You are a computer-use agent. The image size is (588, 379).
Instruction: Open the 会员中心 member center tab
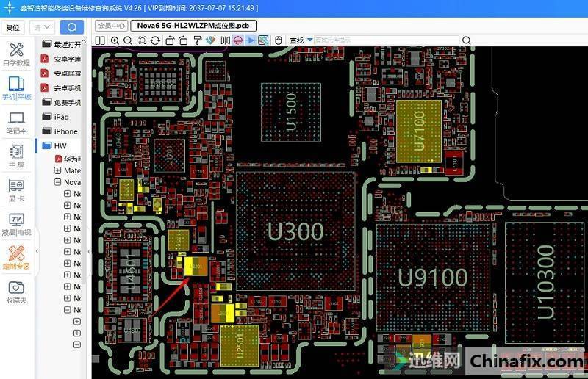(x=111, y=25)
